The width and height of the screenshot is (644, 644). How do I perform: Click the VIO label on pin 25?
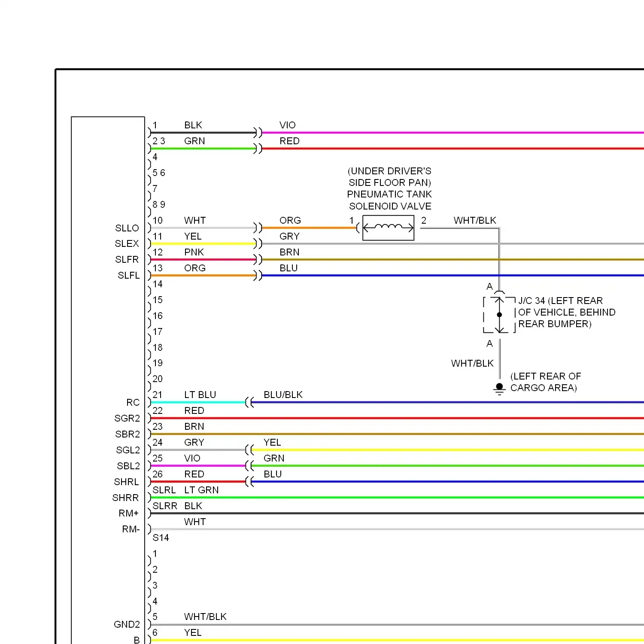pos(192,458)
